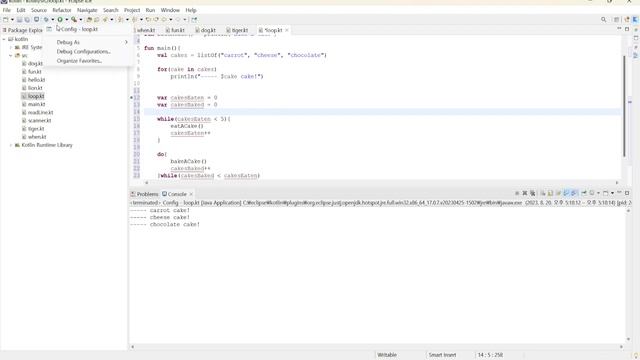Collapse the src folder node
The width and height of the screenshot is (640, 360).
tap(11, 56)
